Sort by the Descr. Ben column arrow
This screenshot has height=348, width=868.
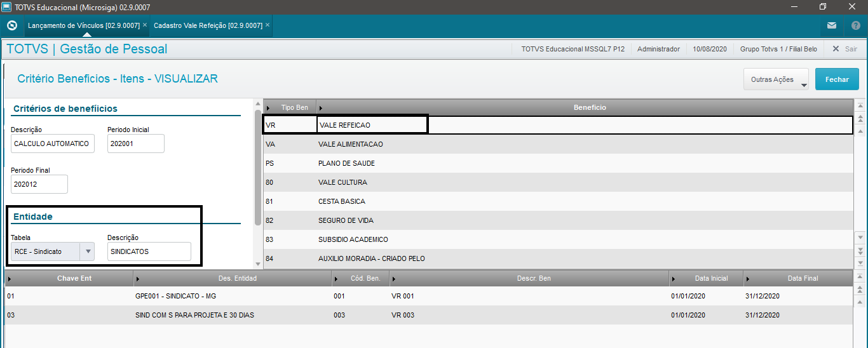[393, 279]
